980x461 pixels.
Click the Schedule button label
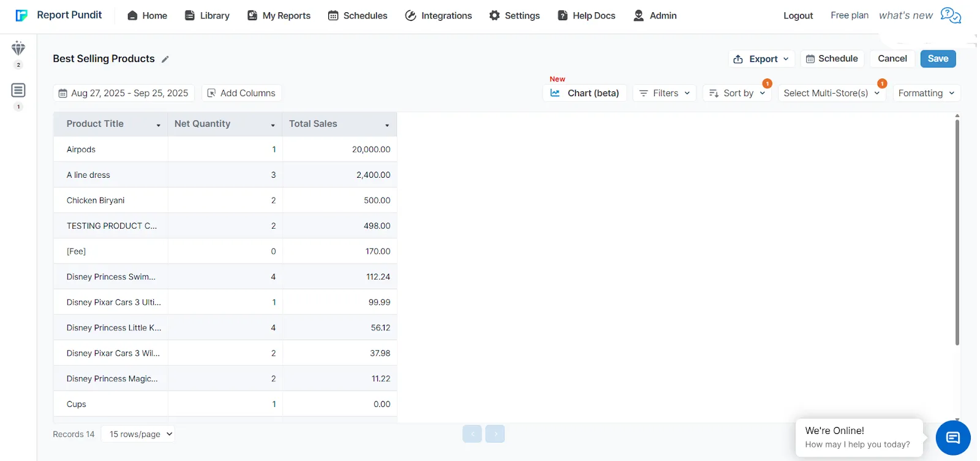click(x=838, y=59)
